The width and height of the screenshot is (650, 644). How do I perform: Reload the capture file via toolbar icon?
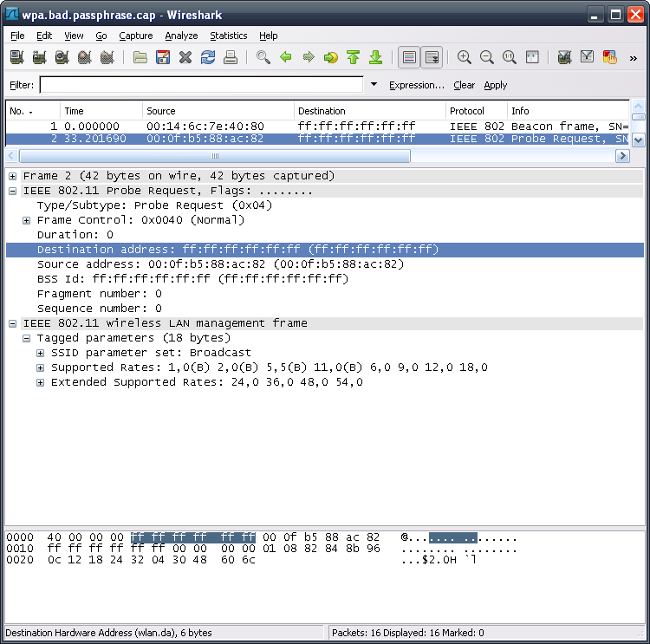tap(208, 57)
